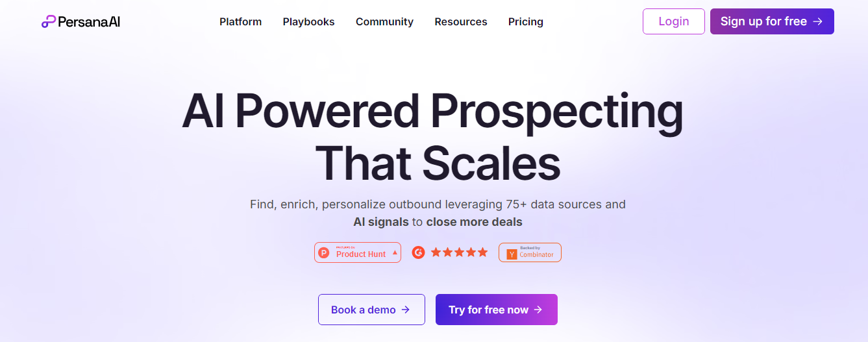Click the Book a demo label
868x342 pixels.
coord(363,310)
